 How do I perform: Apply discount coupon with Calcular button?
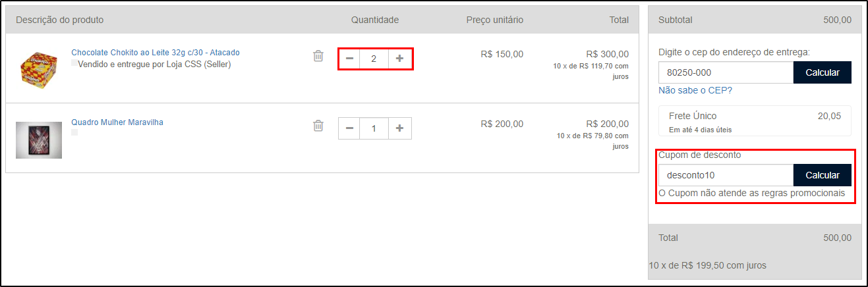pos(822,175)
